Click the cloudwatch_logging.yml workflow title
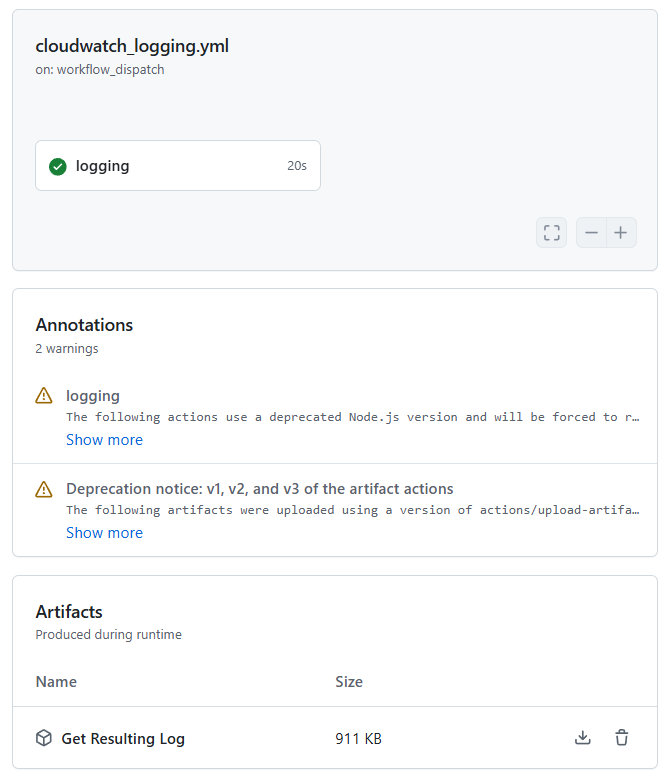The image size is (671, 782). pyautogui.click(x=132, y=46)
